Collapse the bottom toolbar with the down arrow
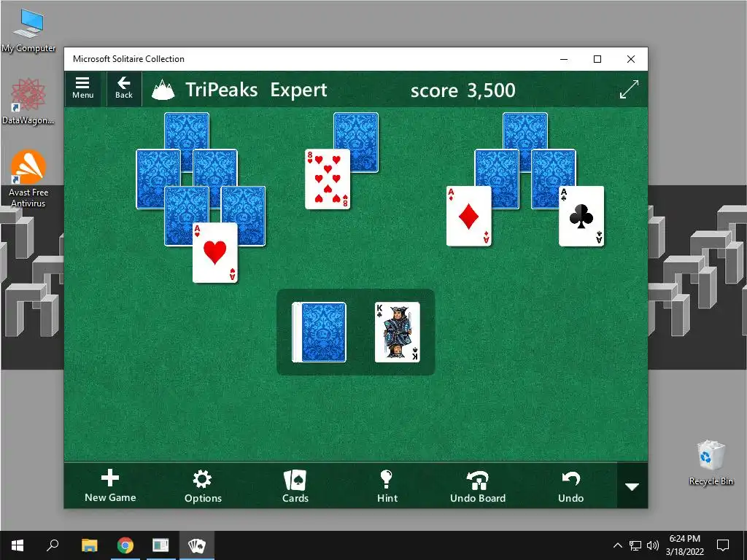Viewport: 747px width, 560px height. pyautogui.click(x=632, y=486)
